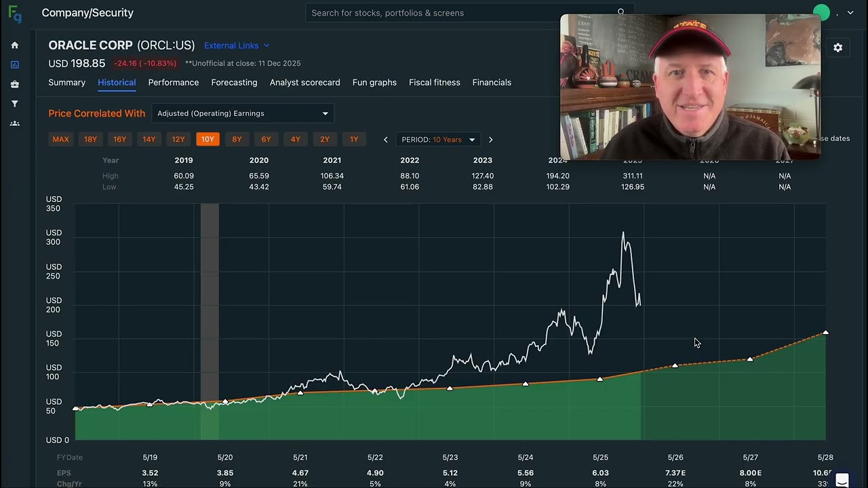
Task: Click the 5/22 fiscal year date label
Action: tap(375, 457)
